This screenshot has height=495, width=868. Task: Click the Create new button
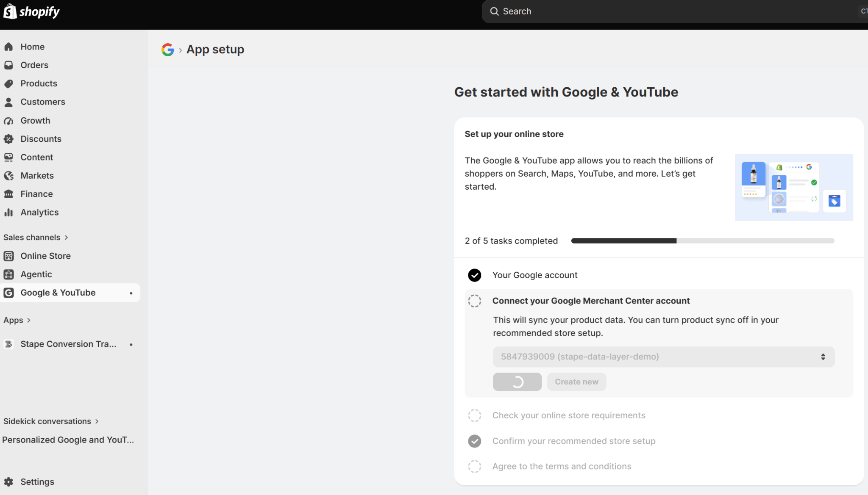(577, 382)
